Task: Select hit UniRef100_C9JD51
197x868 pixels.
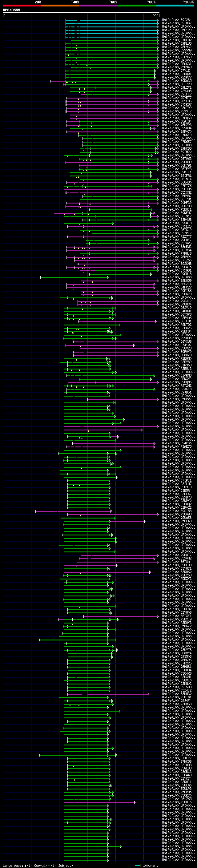Action: click(x=176, y=393)
